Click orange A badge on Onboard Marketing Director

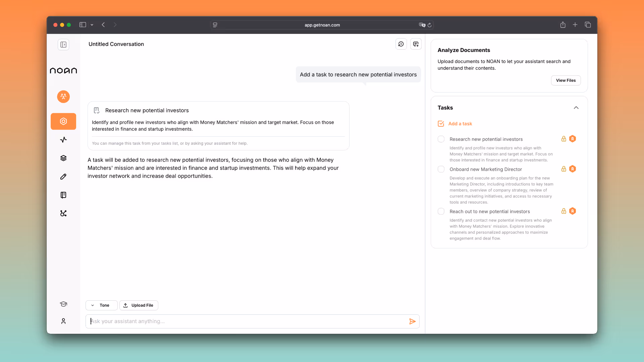point(573,169)
